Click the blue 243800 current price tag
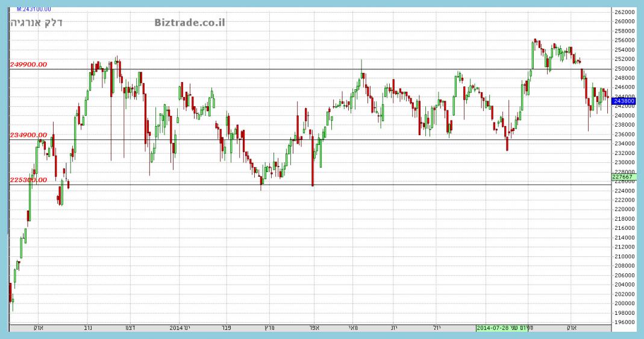 coord(624,101)
